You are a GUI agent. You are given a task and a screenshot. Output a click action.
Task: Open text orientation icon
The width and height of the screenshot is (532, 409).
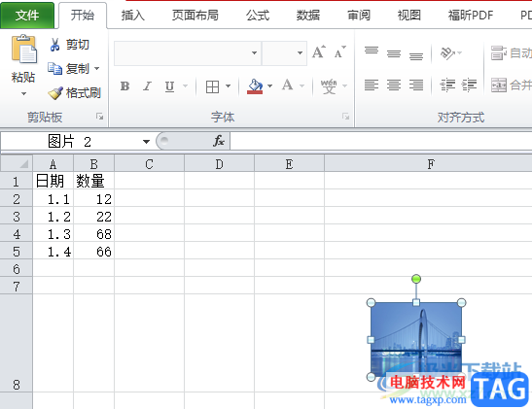pos(447,53)
